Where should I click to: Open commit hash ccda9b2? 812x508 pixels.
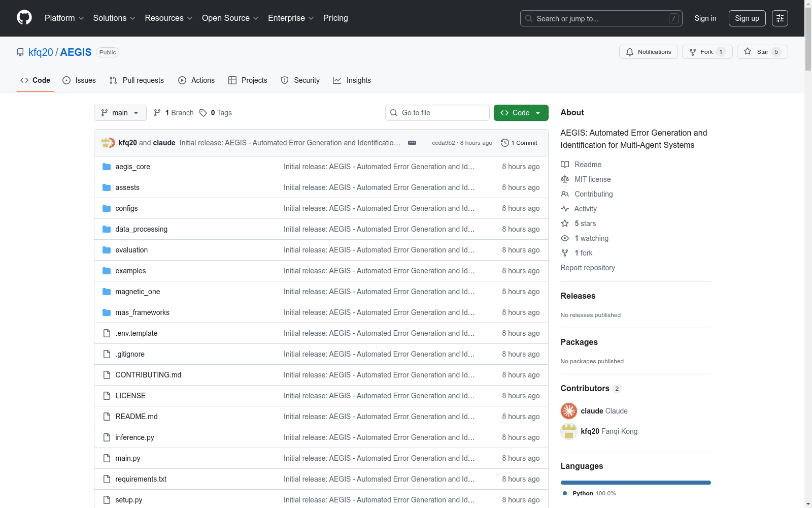pos(443,143)
